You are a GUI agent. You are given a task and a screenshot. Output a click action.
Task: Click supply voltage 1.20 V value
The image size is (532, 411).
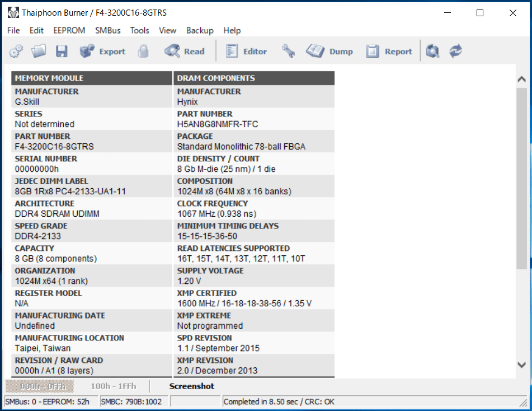pos(189,281)
